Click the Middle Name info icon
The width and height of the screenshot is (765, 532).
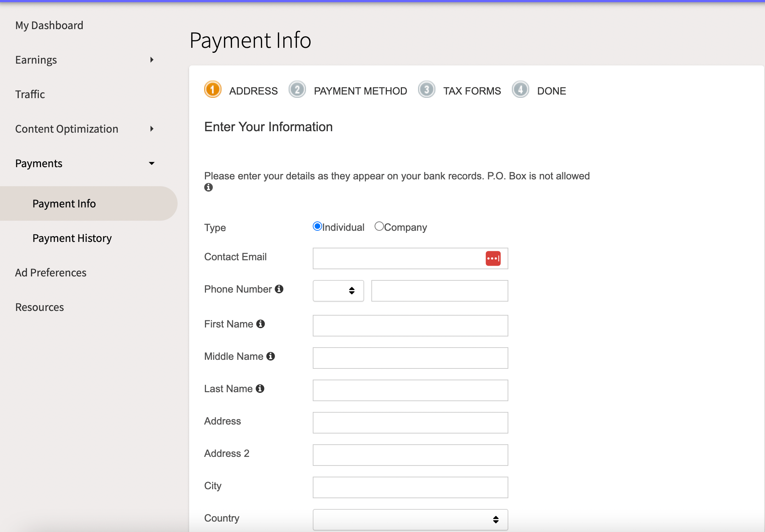271,356
